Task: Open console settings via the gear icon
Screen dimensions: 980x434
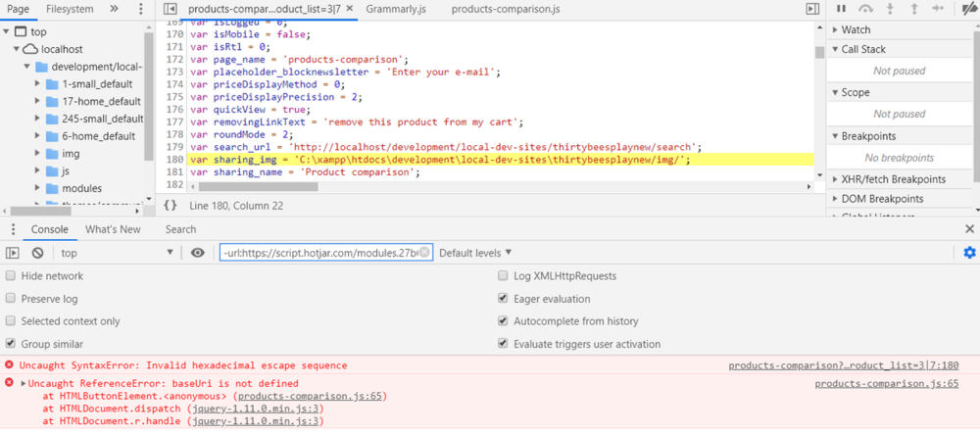Action: pos(969,253)
